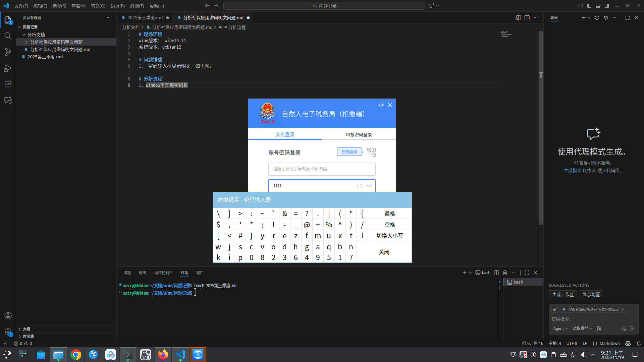Open the Extensions view in sidebar
This screenshot has height=362, width=644.
[x=8, y=84]
